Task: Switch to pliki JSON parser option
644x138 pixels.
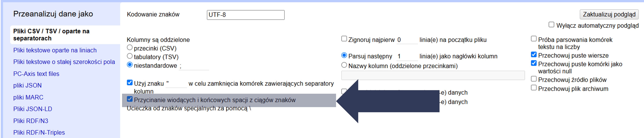Action: (x=27, y=85)
